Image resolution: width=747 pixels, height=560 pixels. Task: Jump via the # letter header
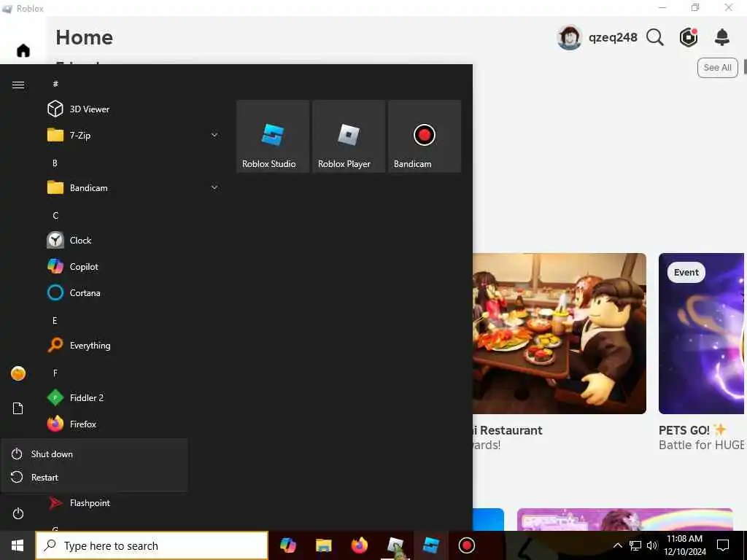[x=55, y=84]
